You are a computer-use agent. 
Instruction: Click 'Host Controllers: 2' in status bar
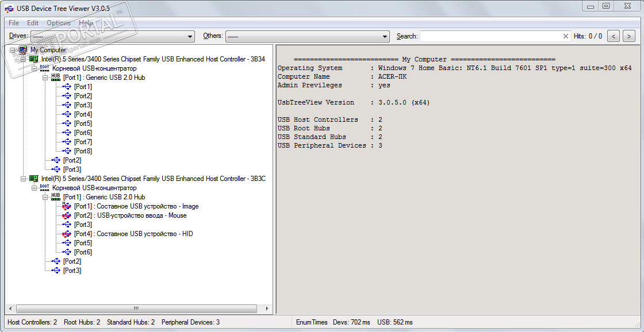point(32,323)
